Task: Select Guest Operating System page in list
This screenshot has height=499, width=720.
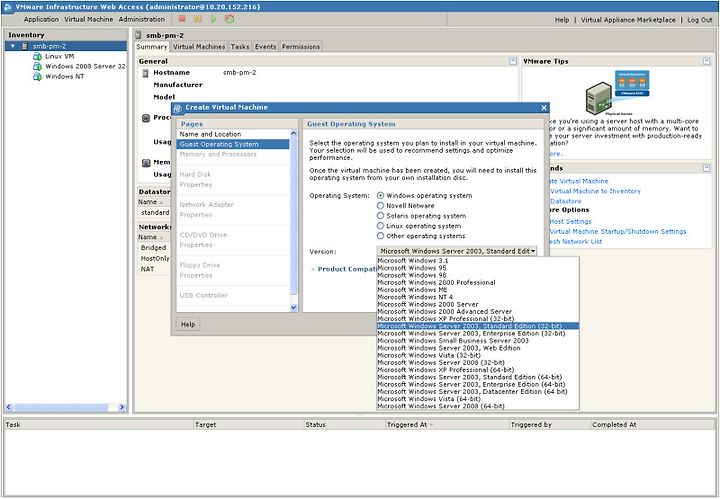Action: [x=233, y=144]
